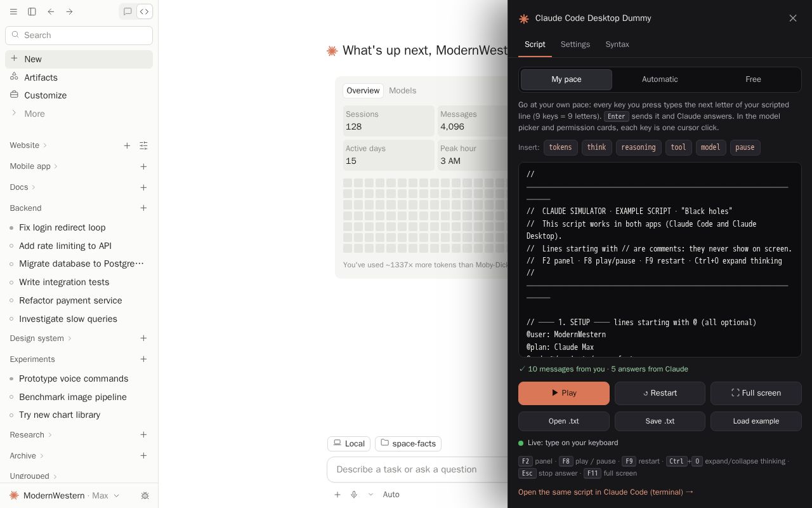Choose the space-facts folder chip
This screenshot has height=508, width=812.
click(408, 443)
